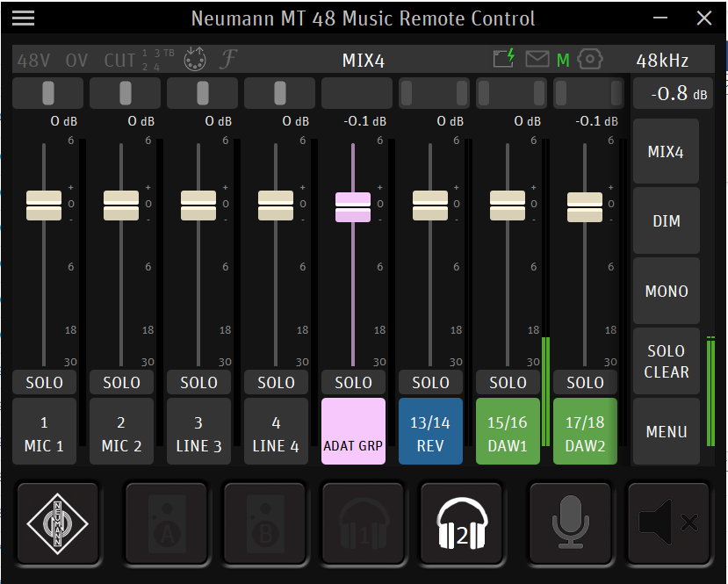
Task: Select the 2 MIC 2 channel button
Action: pyautogui.click(x=122, y=431)
